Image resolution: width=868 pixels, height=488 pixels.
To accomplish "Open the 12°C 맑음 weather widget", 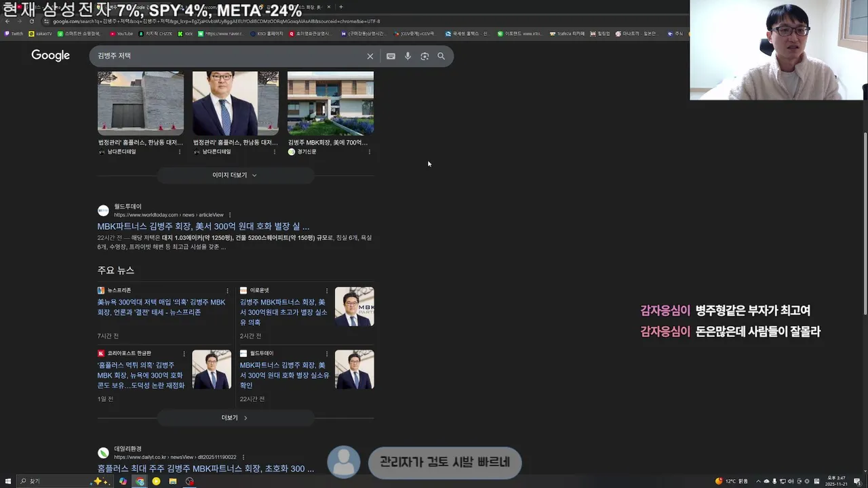I will (x=732, y=481).
